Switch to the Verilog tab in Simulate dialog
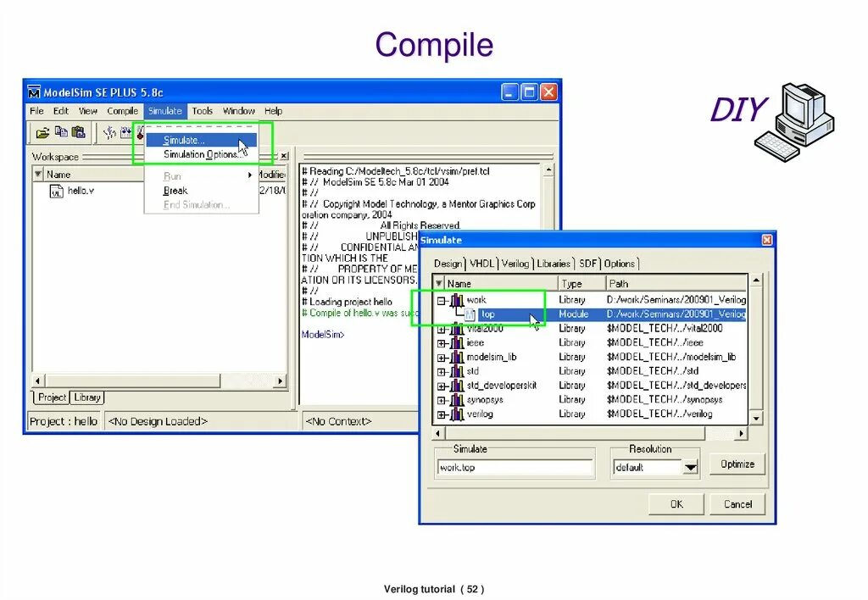The width and height of the screenshot is (868, 600). [x=515, y=264]
